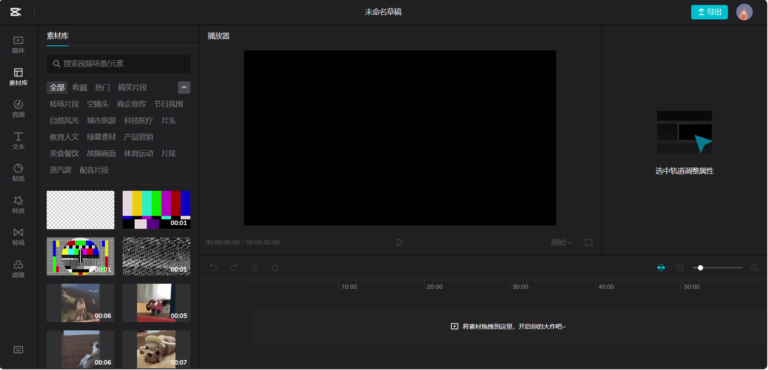Select the color bars thumbnail

(x=156, y=210)
